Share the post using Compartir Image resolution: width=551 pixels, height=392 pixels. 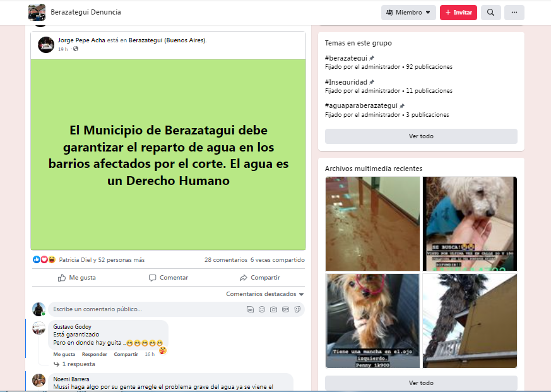259,278
